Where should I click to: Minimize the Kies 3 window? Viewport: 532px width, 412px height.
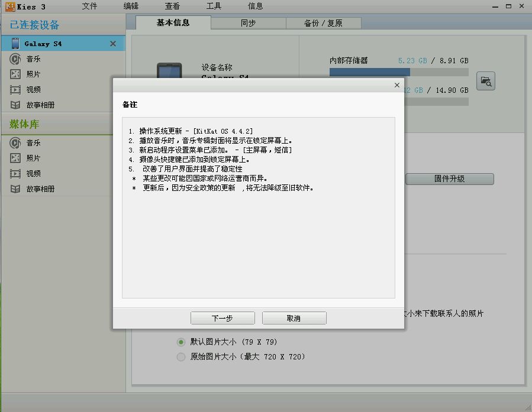495,7
